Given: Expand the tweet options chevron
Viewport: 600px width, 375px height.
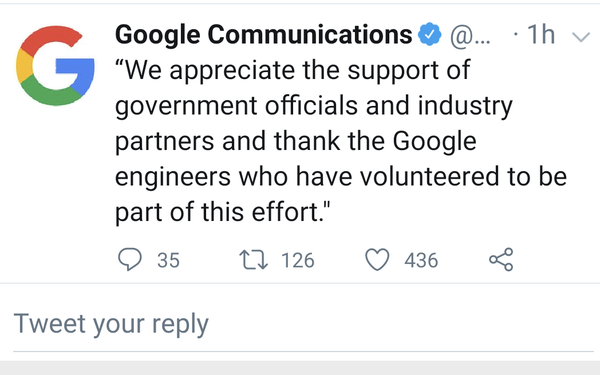Looking at the screenshot, I should [581, 37].
